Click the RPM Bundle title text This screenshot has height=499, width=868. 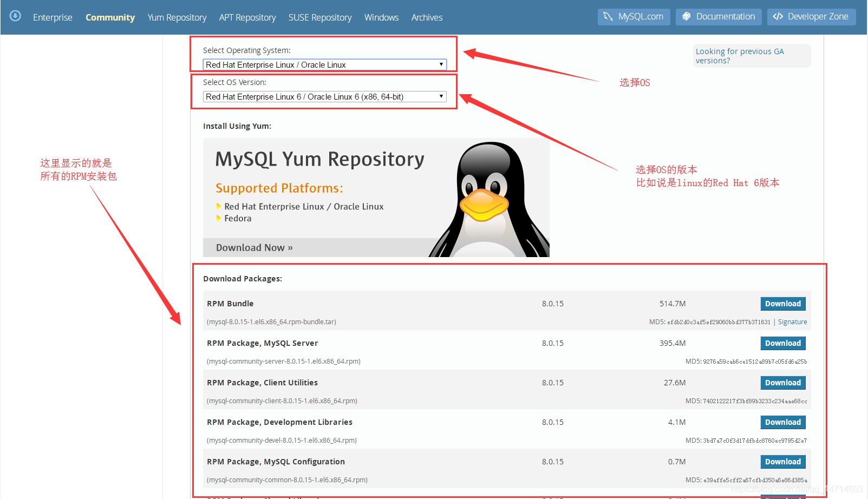pos(230,304)
